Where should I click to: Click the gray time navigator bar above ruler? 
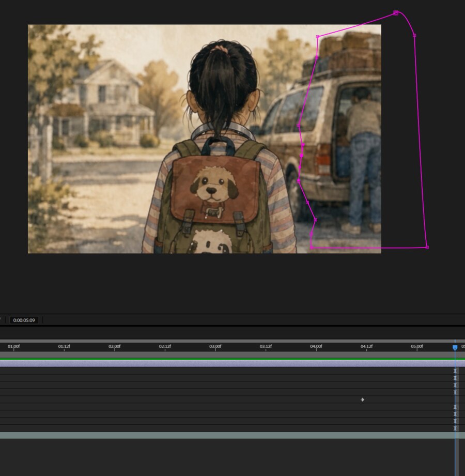[x=233, y=341]
